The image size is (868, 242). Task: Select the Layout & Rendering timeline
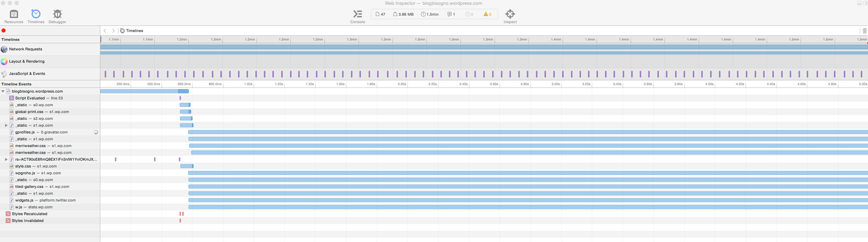point(27,61)
